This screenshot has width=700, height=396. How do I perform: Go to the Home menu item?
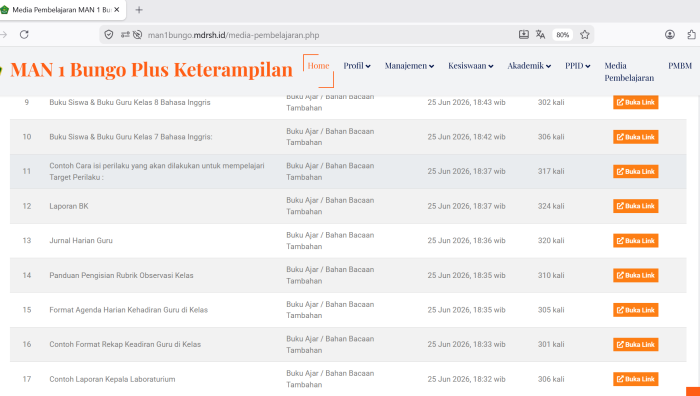click(x=318, y=66)
